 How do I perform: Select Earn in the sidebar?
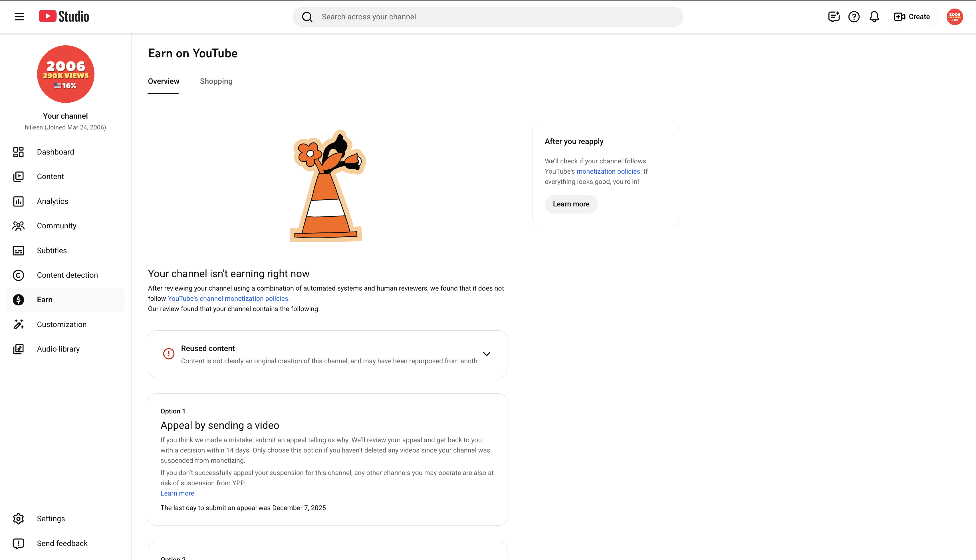pyautogui.click(x=65, y=300)
